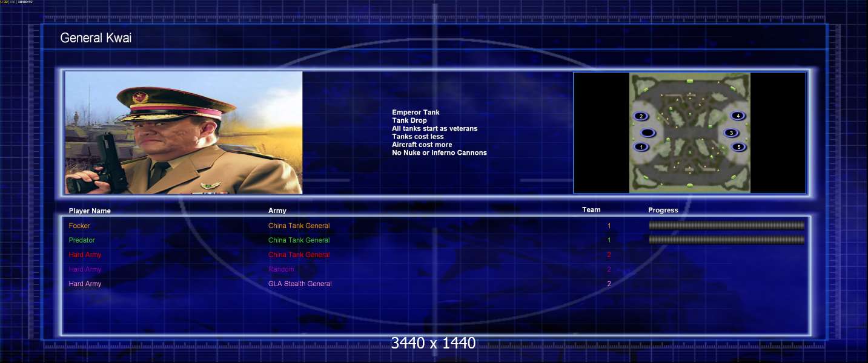Select player name Predator
Image resolution: width=868 pixels, height=363 pixels.
(82, 240)
